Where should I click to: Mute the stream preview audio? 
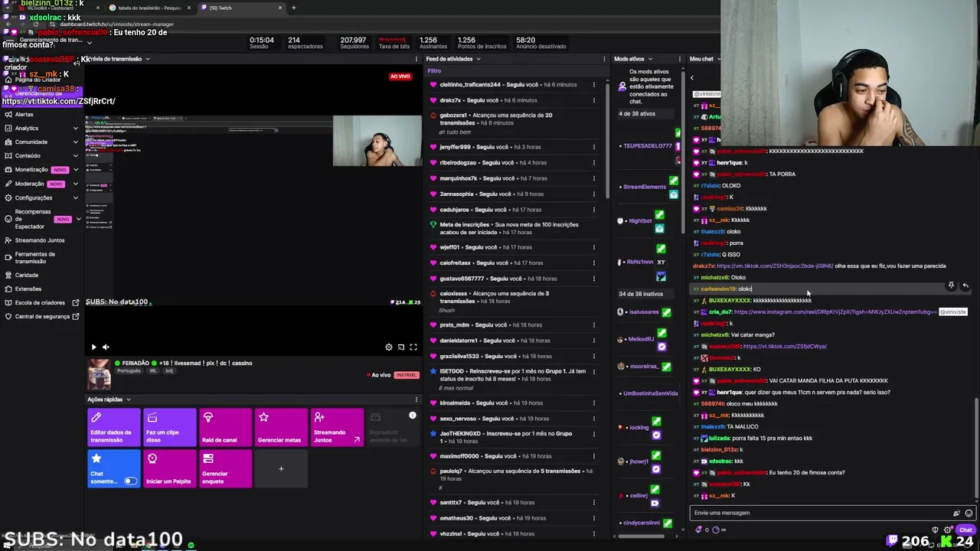point(106,347)
